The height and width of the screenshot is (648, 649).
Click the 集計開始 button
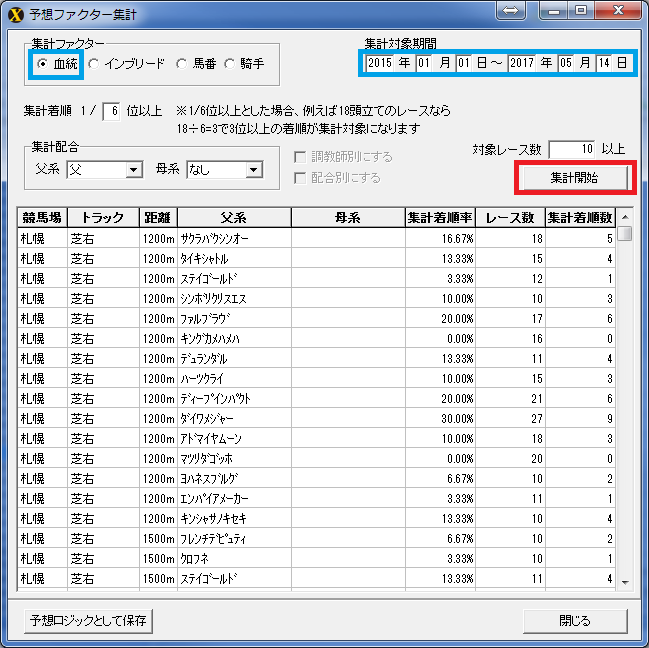click(574, 178)
